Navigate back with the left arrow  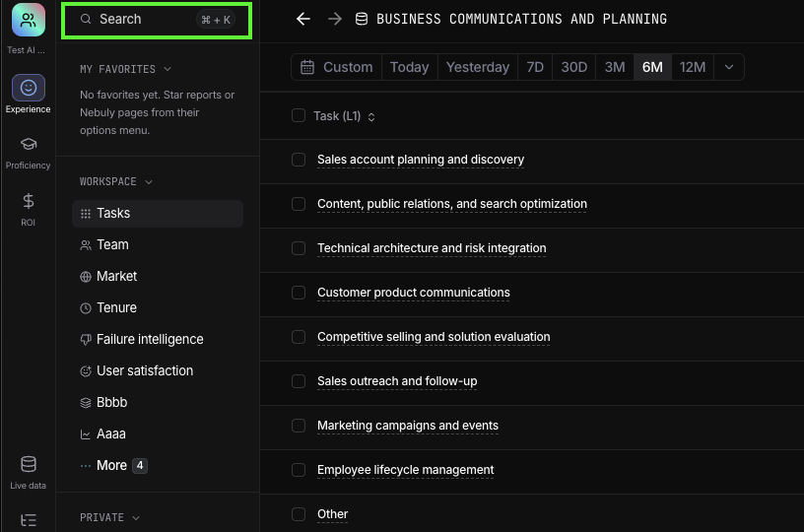click(x=303, y=19)
